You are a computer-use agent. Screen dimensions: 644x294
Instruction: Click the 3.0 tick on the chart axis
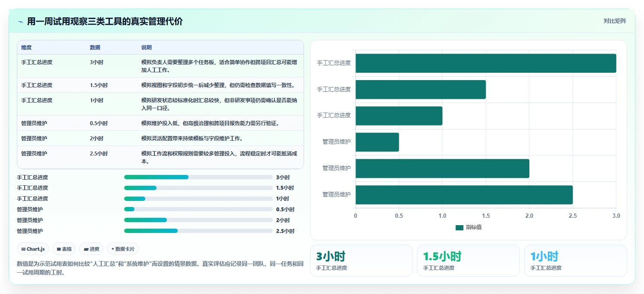click(616, 216)
